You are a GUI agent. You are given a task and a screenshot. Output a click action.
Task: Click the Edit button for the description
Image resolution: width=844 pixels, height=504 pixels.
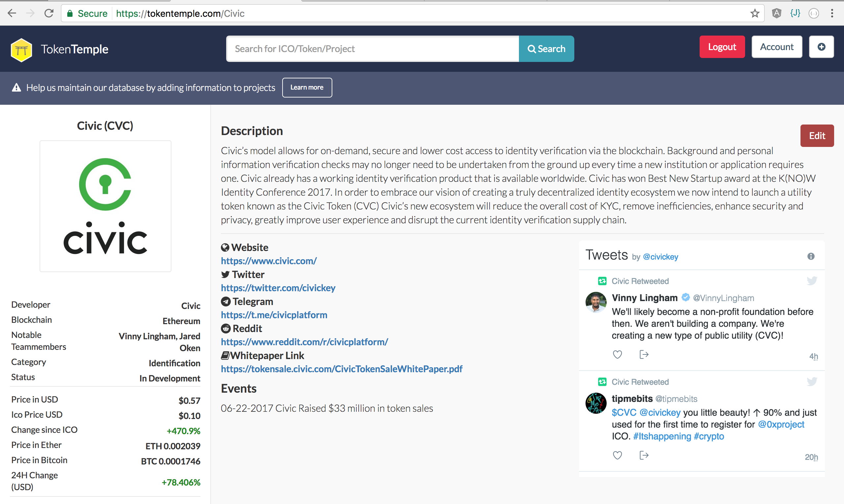817,135
